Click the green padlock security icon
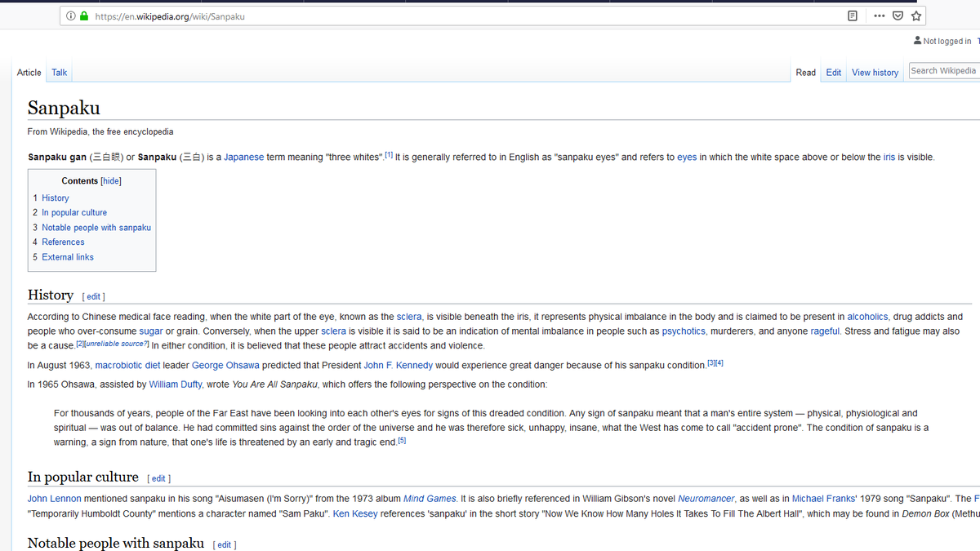 click(83, 16)
